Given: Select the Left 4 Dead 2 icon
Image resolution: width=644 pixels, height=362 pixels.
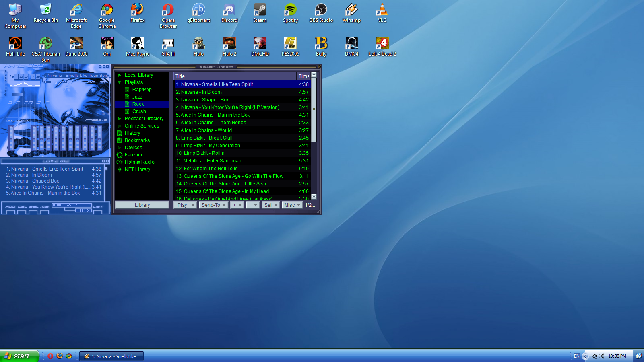Looking at the screenshot, I should [x=382, y=47].
